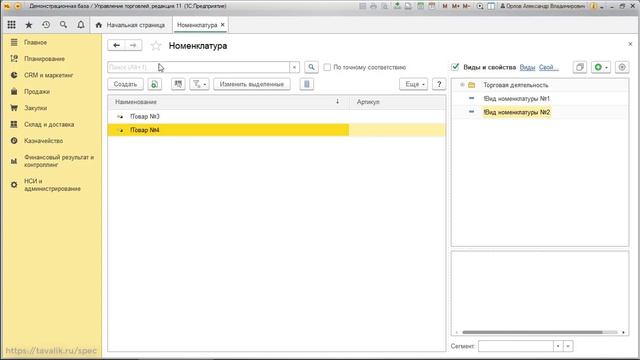Screen dimensions: 640x360
Task: Click the Сегмент input field
Action: coord(516,346)
